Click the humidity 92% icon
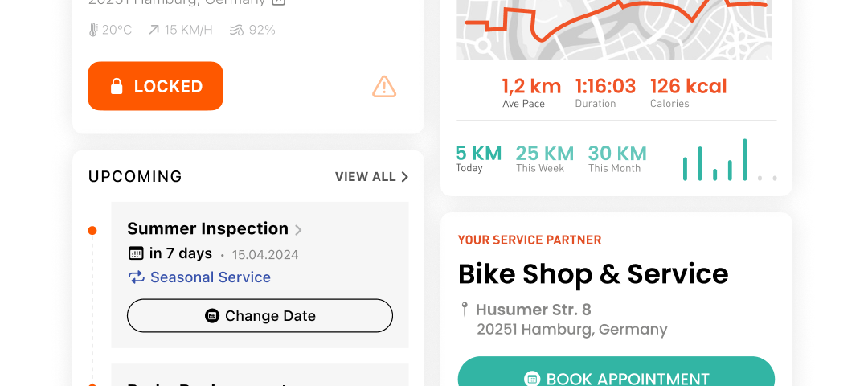 [237, 30]
